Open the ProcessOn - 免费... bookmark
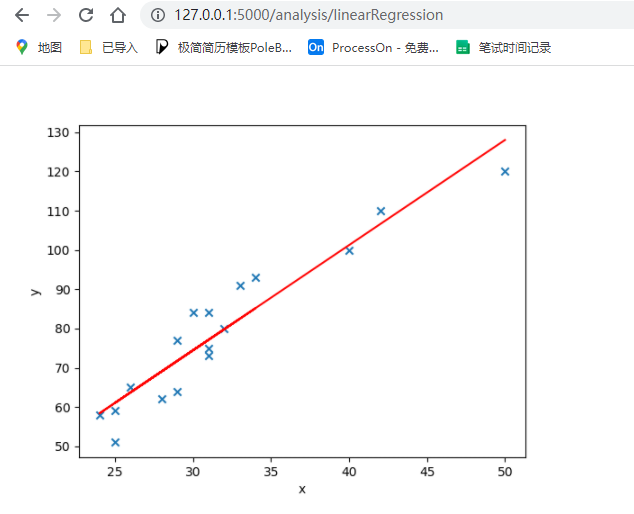This screenshot has width=634, height=514. click(373, 47)
